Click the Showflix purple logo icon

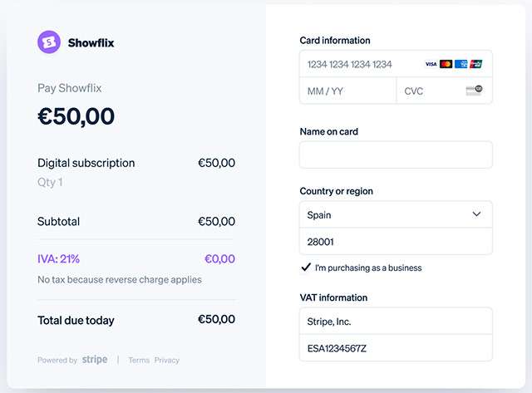tap(49, 42)
